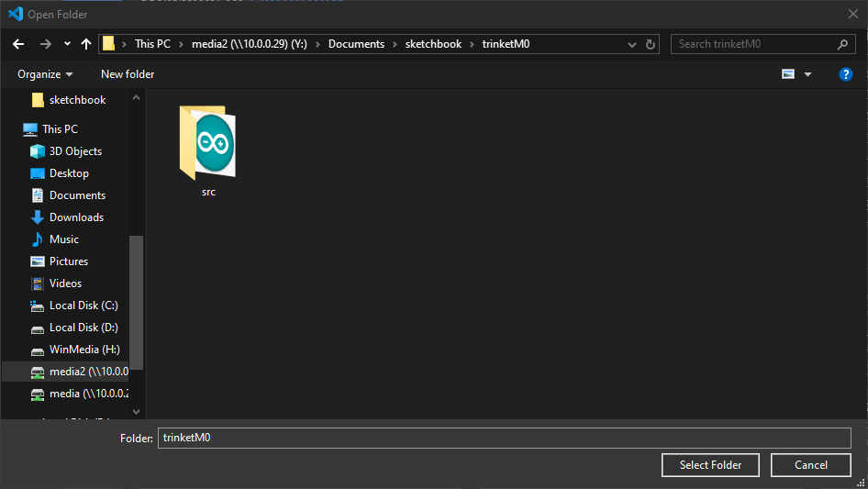Image resolution: width=868 pixels, height=489 pixels.
Task: Select 'This PC' in the address breadcrumb
Action: coord(152,44)
